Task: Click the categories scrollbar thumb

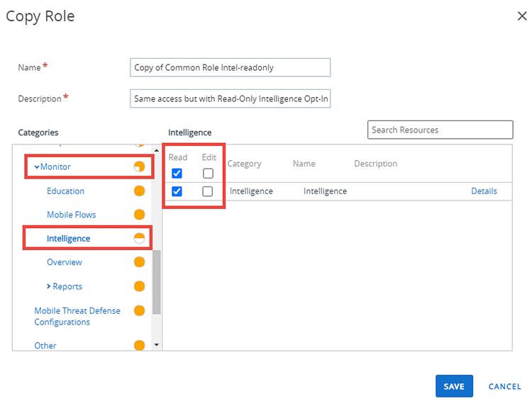Action: 157,282
